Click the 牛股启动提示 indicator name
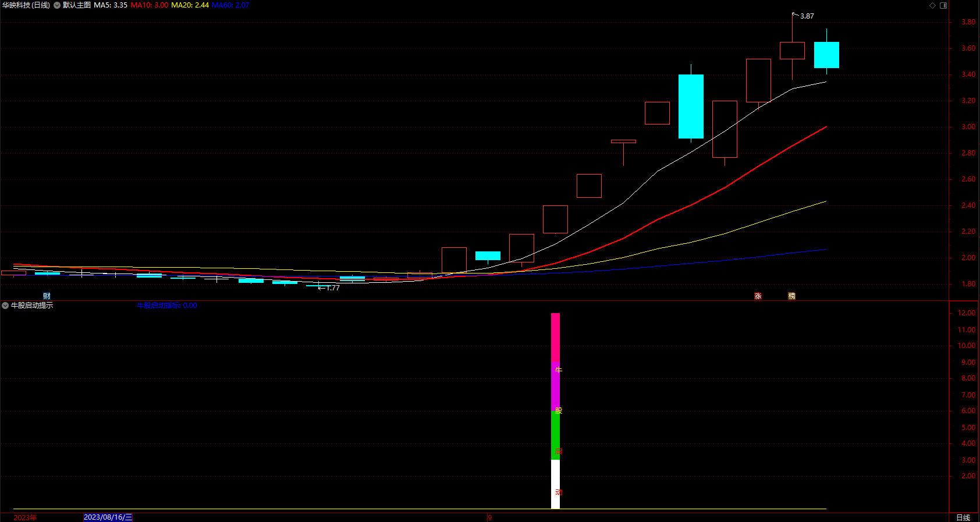This screenshot has height=522, width=980. click(32, 306)
